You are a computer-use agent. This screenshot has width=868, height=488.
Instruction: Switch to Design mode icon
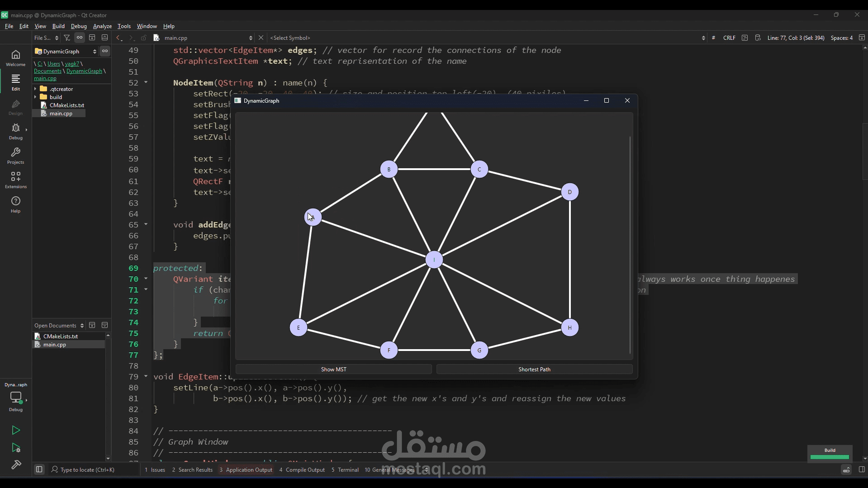coord(15,107)
